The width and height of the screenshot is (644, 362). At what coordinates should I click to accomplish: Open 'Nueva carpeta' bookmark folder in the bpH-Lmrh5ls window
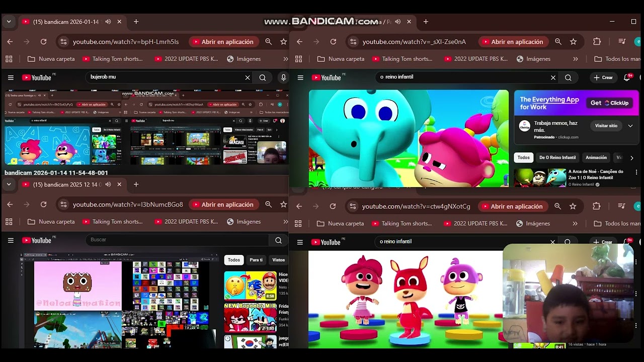51,59
